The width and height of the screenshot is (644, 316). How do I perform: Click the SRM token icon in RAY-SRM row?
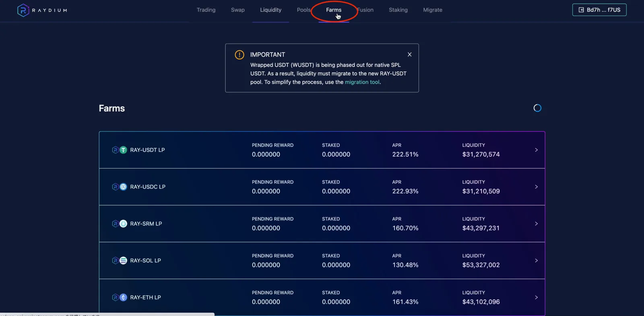click(123, 224)
